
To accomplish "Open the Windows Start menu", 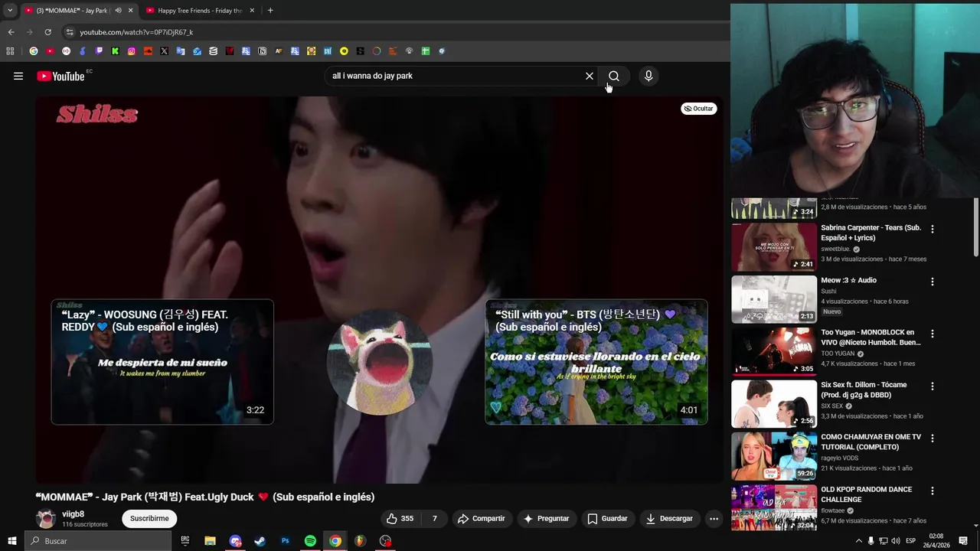I will coord(11,541).
